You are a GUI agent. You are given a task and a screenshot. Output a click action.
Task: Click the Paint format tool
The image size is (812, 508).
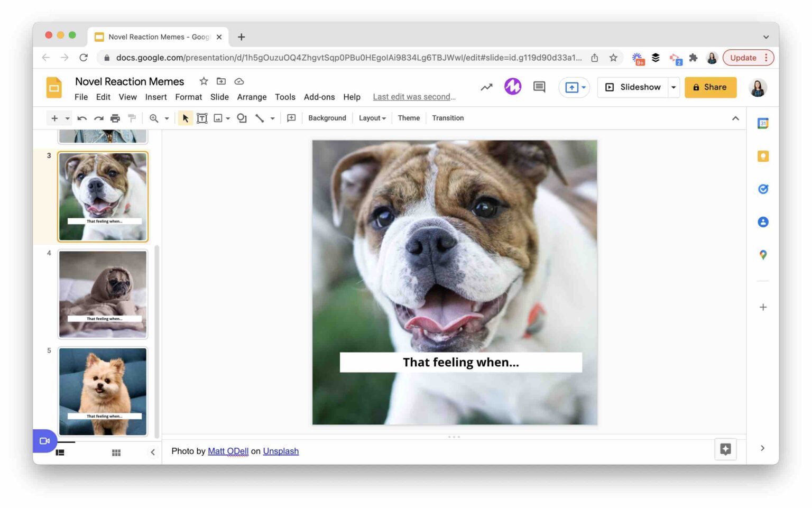pos(132,118)
